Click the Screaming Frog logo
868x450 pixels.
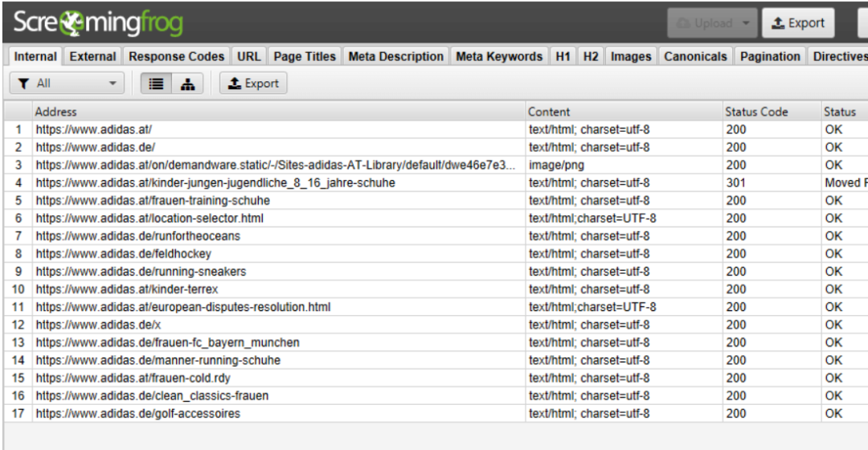point(98,23)
